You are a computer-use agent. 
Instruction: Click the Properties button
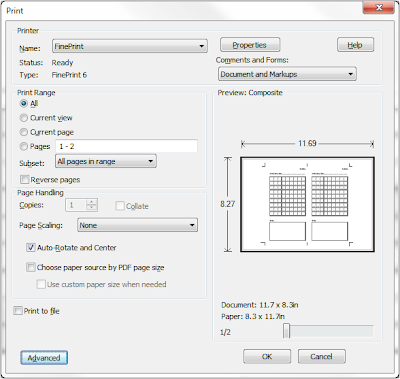pyautogui.click(x=250, y=45)
